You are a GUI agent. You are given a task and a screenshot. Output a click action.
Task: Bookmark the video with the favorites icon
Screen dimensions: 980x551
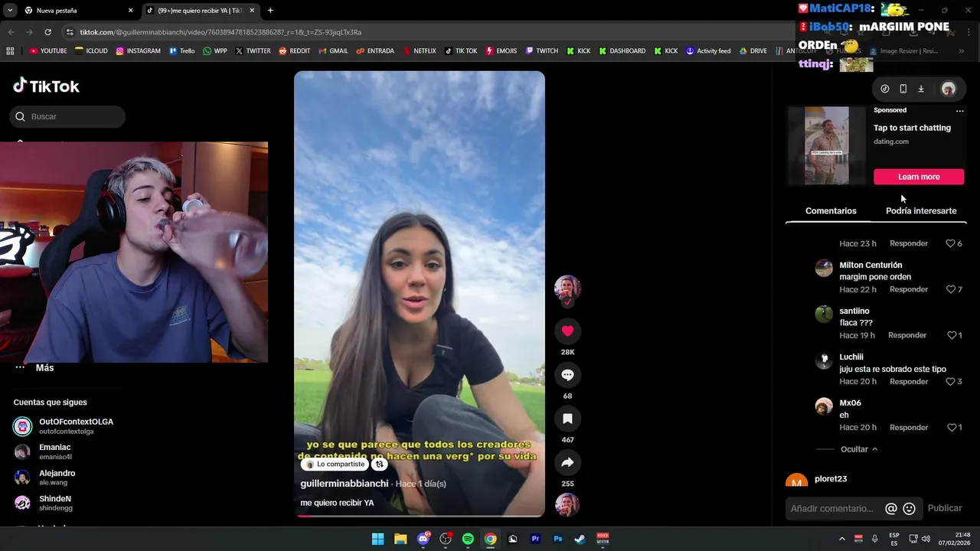pyautogui.click(x=567, y=419)
